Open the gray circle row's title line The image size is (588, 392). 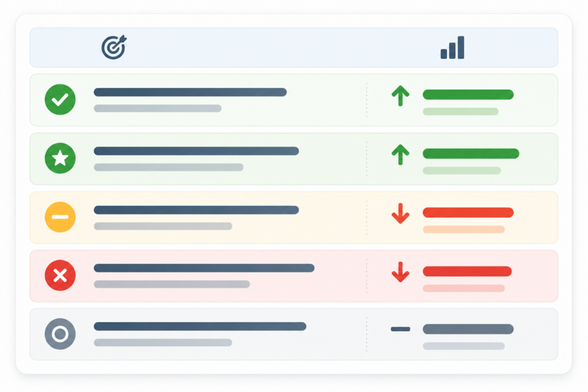click(200, 326)
